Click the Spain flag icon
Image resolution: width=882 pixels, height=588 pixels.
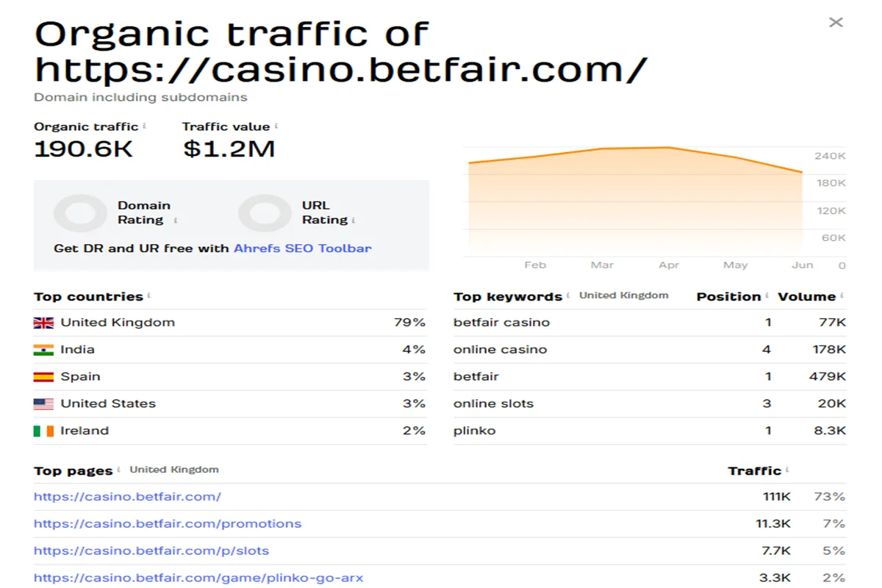click(x=43, y=377)
